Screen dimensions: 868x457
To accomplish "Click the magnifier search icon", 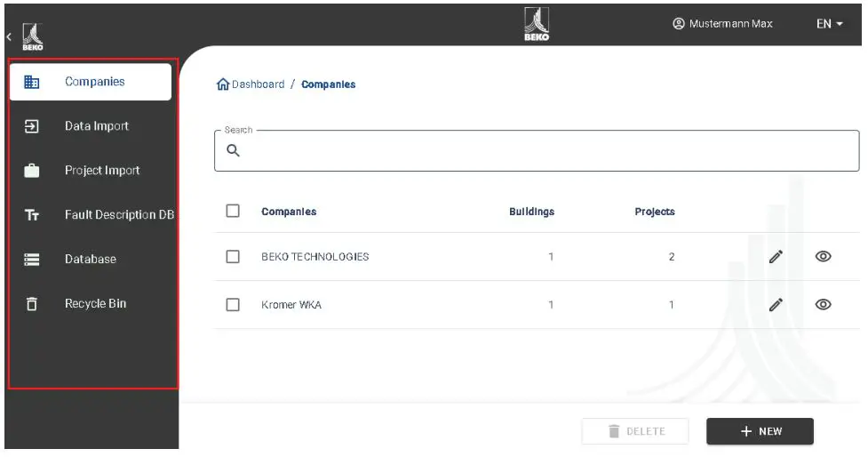I will tap(233, 150).
